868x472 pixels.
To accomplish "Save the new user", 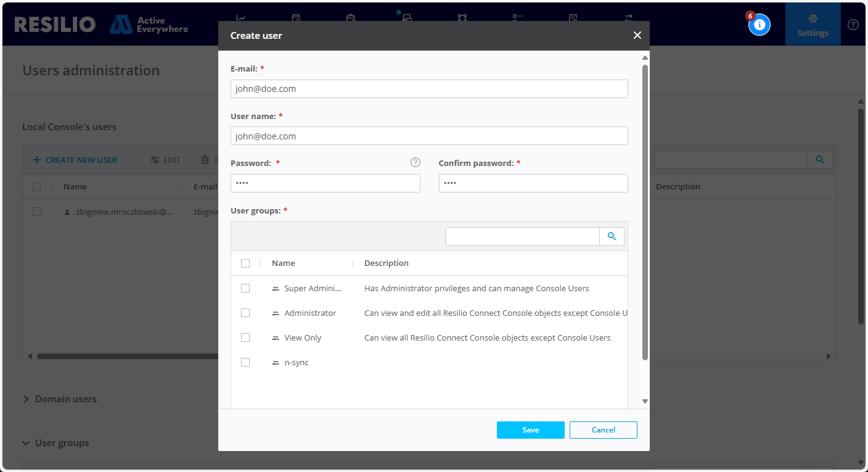I will (530, 430).
